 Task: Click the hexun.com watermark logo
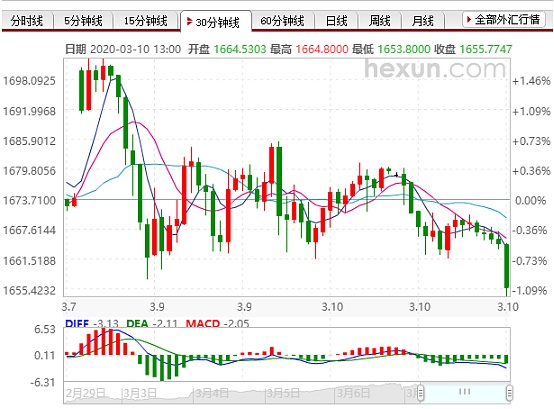435,69
